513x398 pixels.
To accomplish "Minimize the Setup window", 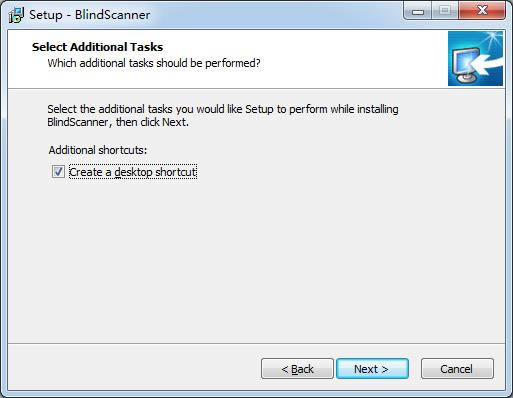I will pyautogui.click(x=418, y=11).
